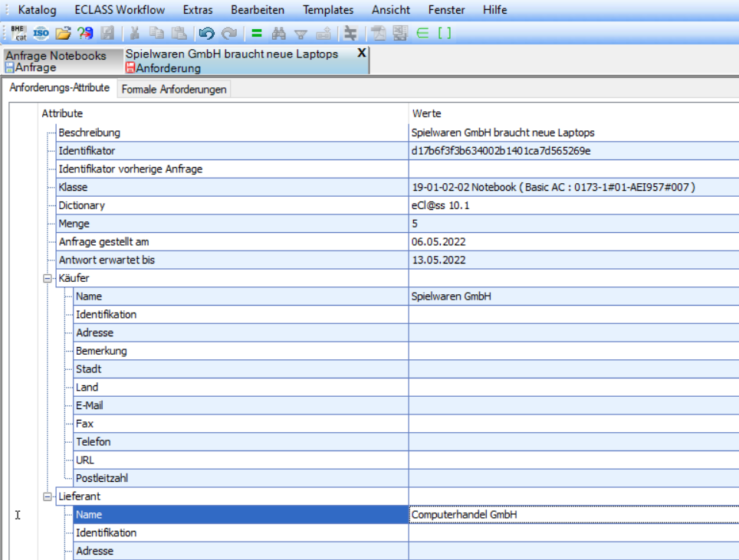Open the ECLASS Workflow menu
Screen dimensions: 739x560
[120, 10]
